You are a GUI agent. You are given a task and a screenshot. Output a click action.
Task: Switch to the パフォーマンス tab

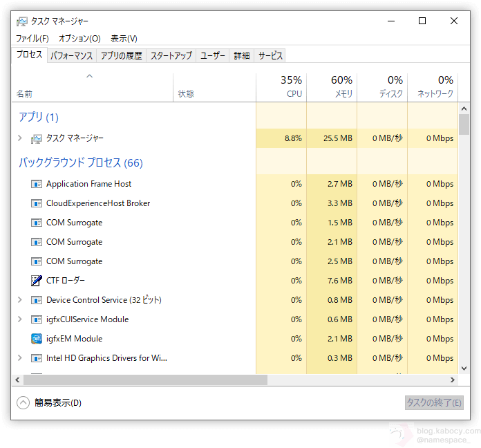(72, 56)
